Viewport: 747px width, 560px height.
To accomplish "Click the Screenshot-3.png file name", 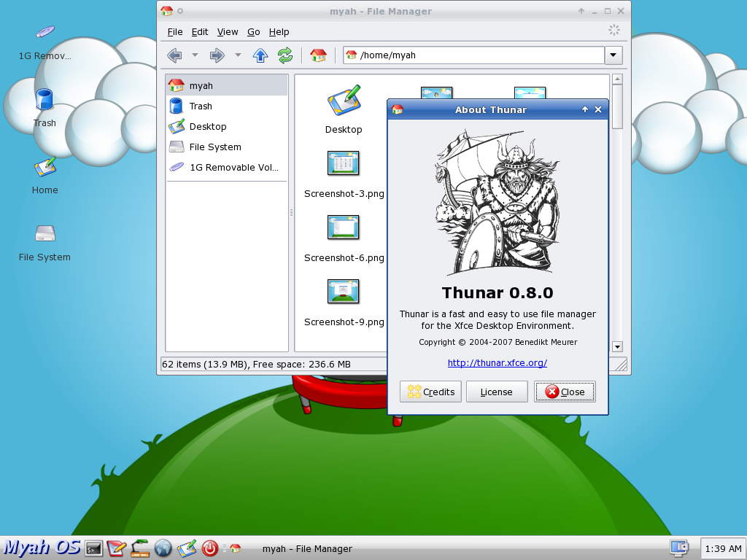I will 344,194.
